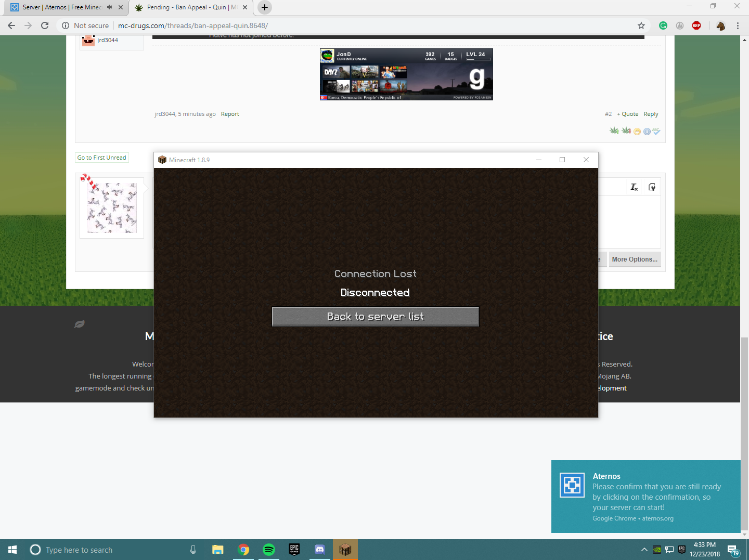The height and width of the screenshot is (560, 749).
Task: Open the Windows Start menu
Action: [12, 550]
